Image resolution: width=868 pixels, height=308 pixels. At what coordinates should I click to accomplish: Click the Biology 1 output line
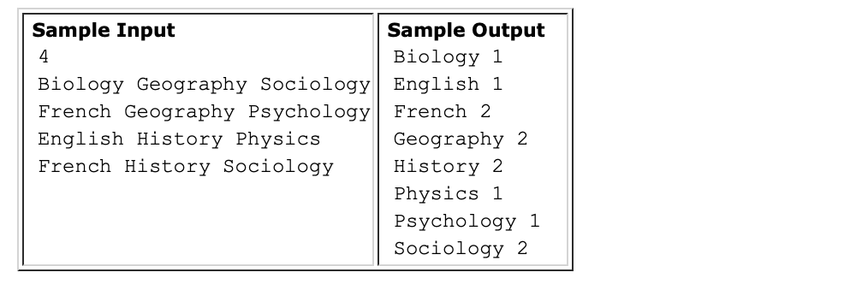(x=448, y=57)
